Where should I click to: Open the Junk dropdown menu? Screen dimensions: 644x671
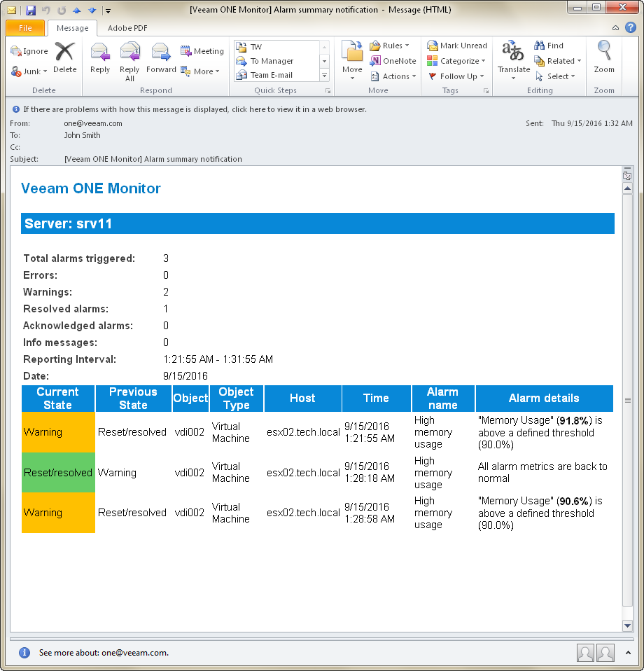tap(29, 71)
